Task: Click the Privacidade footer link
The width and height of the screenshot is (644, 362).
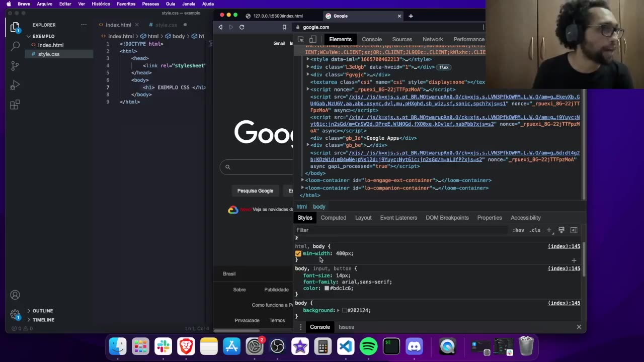Action: click(247, 320)
